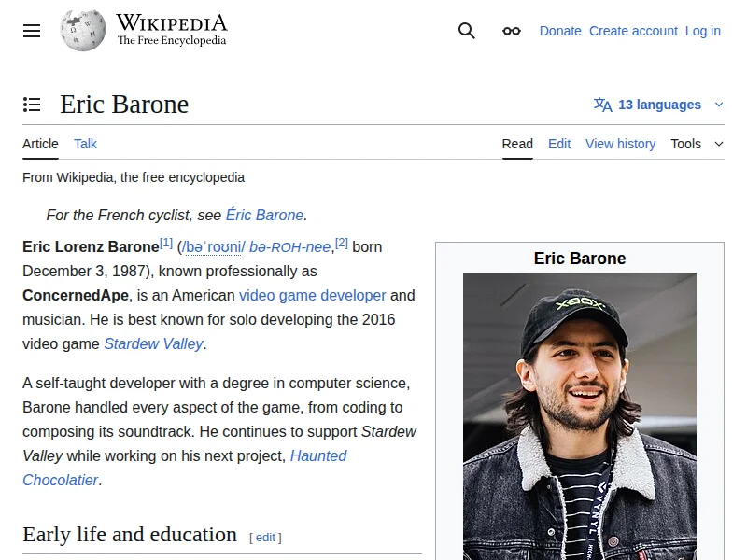Expand the Tools menu
747x560 pixels.
coord(697,144)
